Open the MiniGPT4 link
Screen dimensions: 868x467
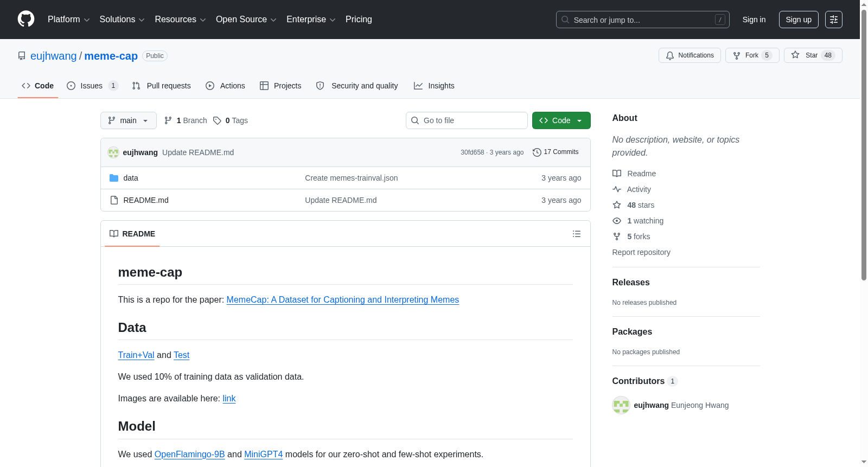tap(264, 454)
